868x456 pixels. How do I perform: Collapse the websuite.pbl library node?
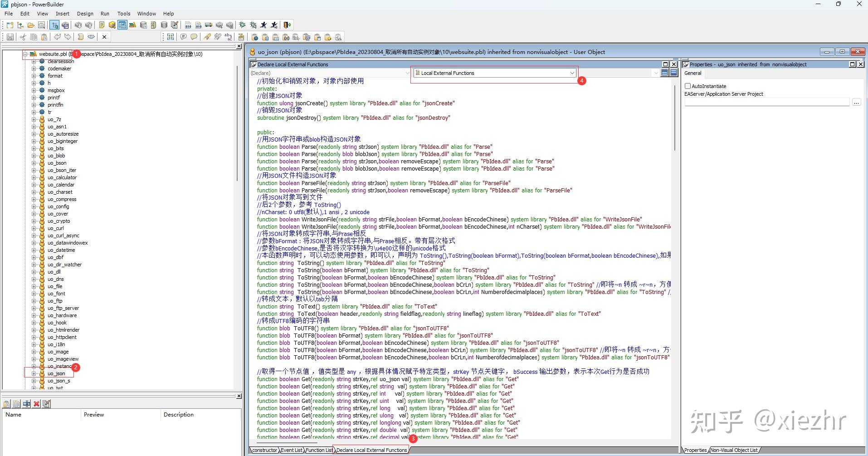pyautogui.click(x=25, y=54)
